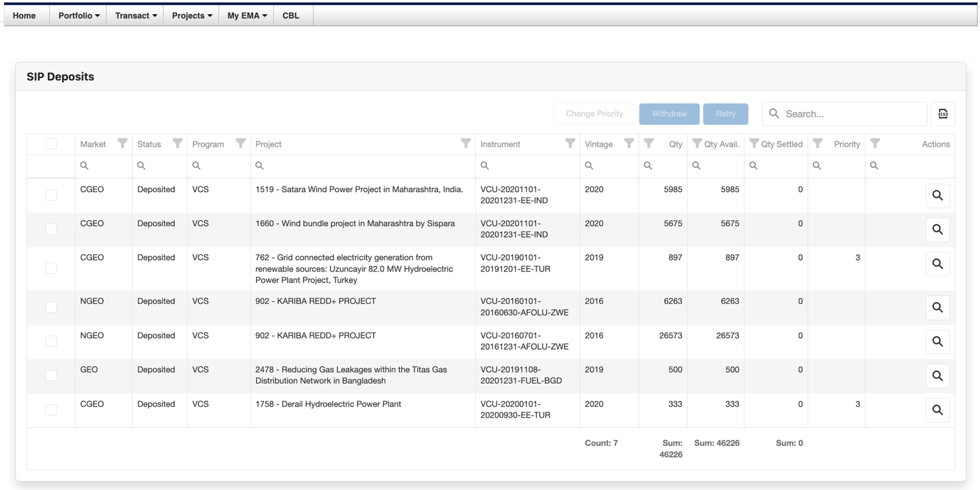Expand the Portfolio dropdown menu
The width and height of the screenshot is (980, 490).
pos(79,15)
